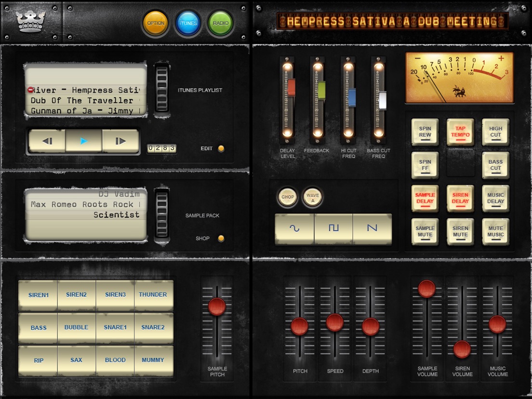Switch to the blue iTunes source

coord(188,23)
